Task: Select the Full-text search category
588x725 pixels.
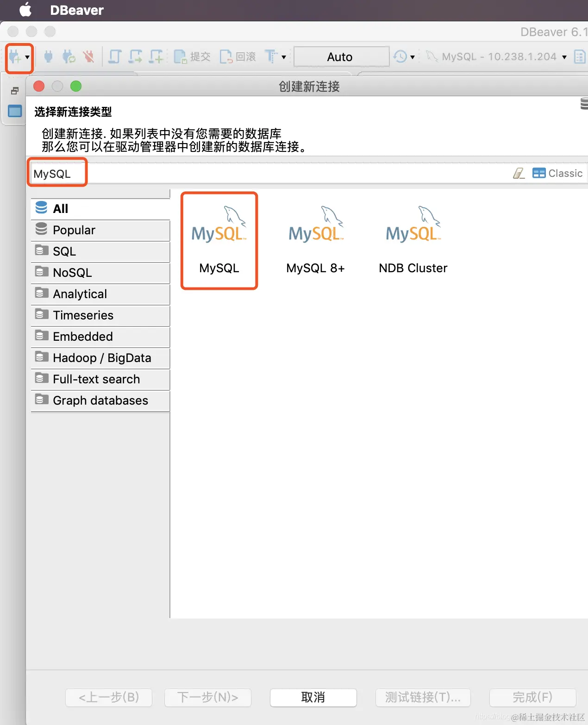Action: (100, 379)
